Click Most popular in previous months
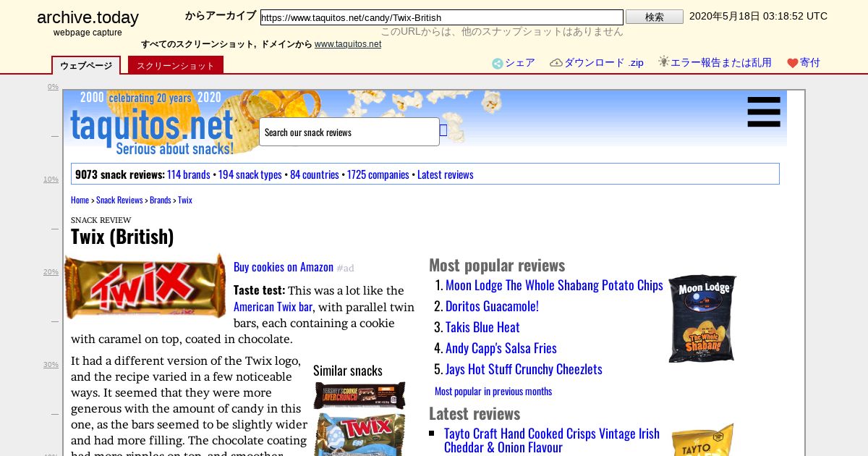 pyautogui.click(x=493, y=392)
